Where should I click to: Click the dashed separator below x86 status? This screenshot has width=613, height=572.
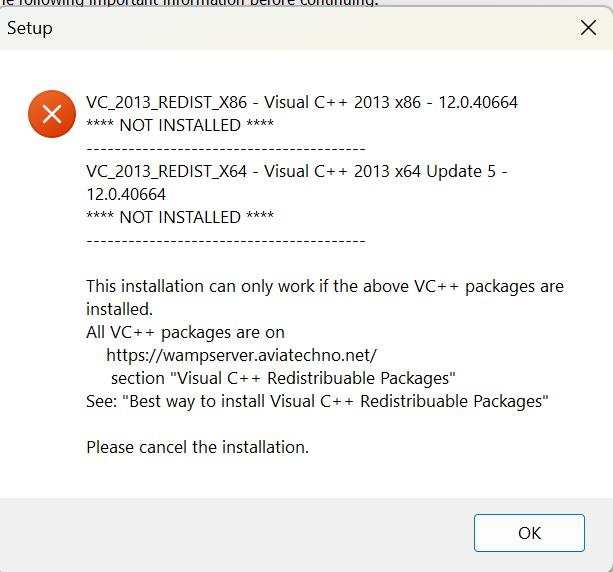(x=226, y=148)
